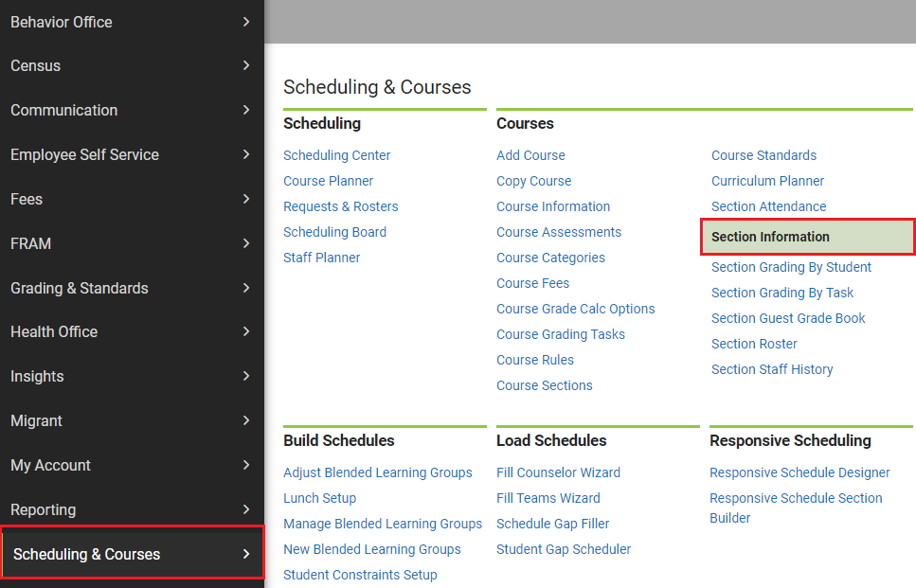The image size is (916, 588).
Task: Expand the Behavior Office chevron
Action: click(x=246, y=22)
